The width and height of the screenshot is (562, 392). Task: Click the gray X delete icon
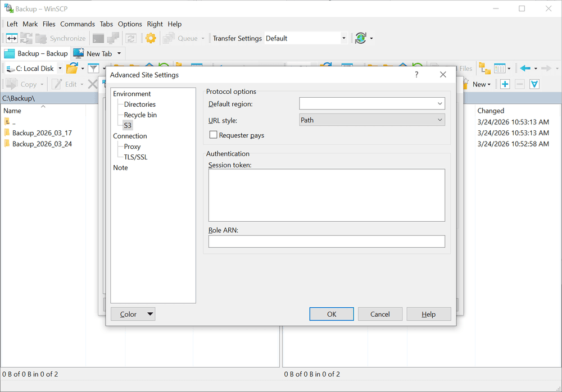point(93,84)
